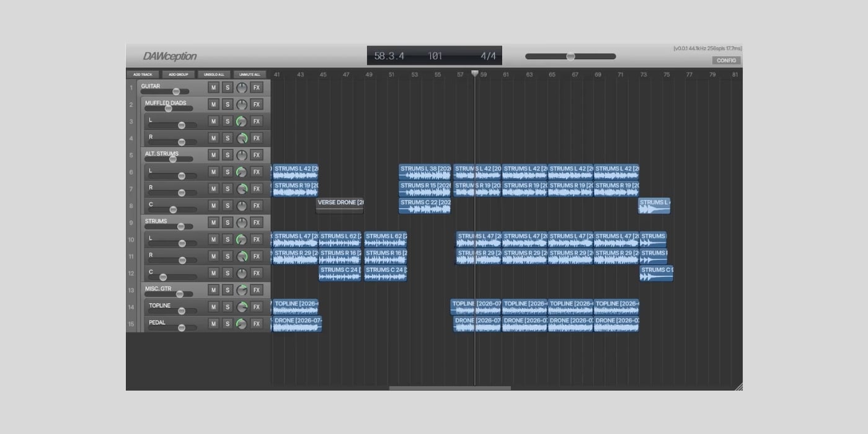The height and width of the screenshot is (434, 868).
Task: Click bar 81 on the timeline ruler
Action: tap(735, 74)
